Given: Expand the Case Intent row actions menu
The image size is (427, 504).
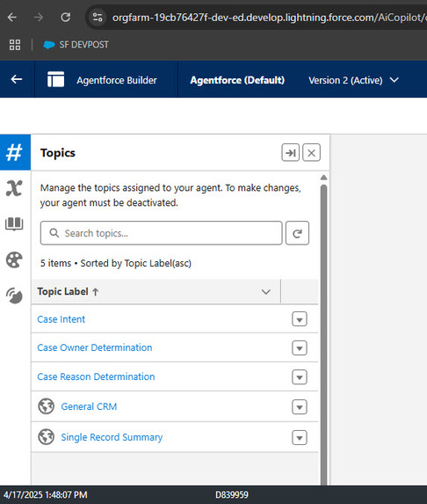Looking at the screenshot, I should pyautogui.click(x=300, y=319).
